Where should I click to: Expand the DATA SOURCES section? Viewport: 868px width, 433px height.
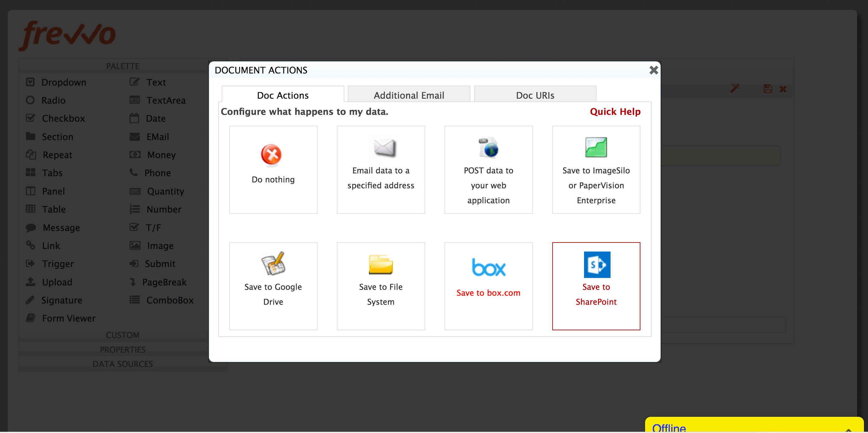coord(123,364)
